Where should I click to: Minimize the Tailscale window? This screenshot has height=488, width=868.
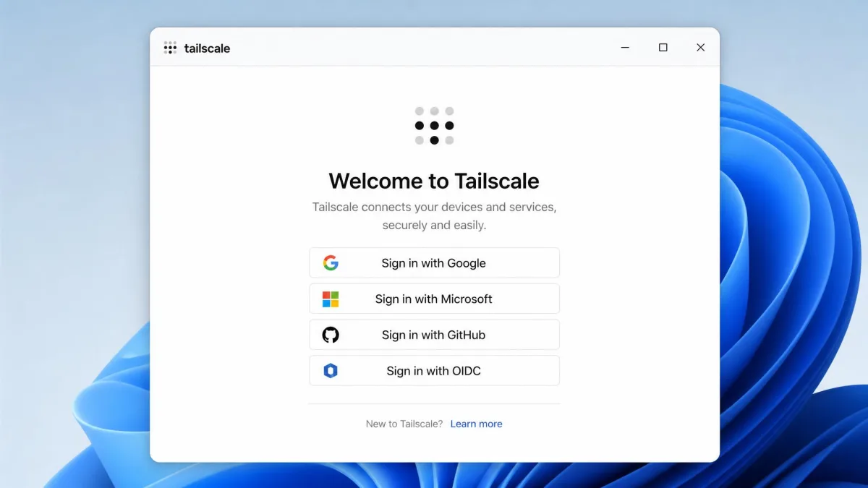625,48
